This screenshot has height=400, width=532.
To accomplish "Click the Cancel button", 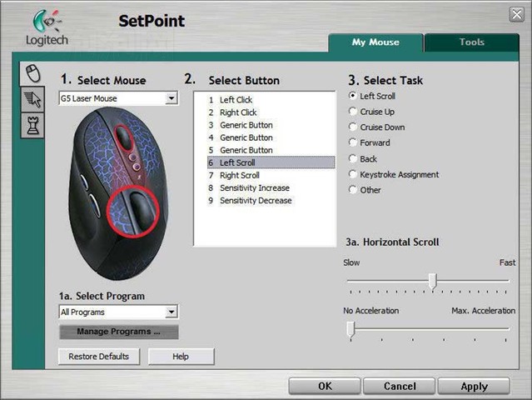I will pyautogui.click(x=400, y=386).
